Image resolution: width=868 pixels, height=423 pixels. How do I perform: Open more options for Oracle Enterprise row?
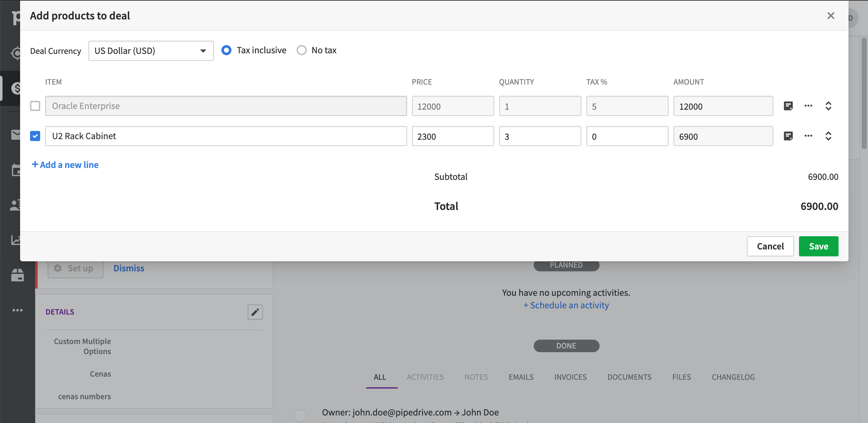pos(808,106)
